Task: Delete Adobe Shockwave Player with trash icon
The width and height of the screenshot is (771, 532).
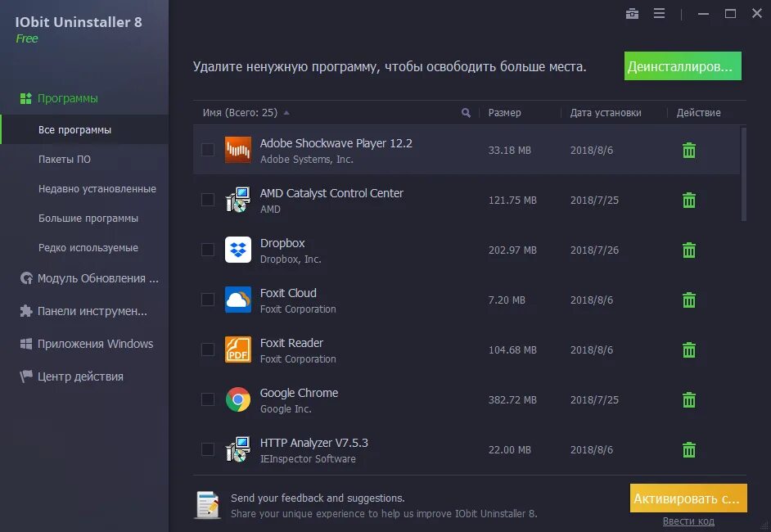Action: click(689, 150)
